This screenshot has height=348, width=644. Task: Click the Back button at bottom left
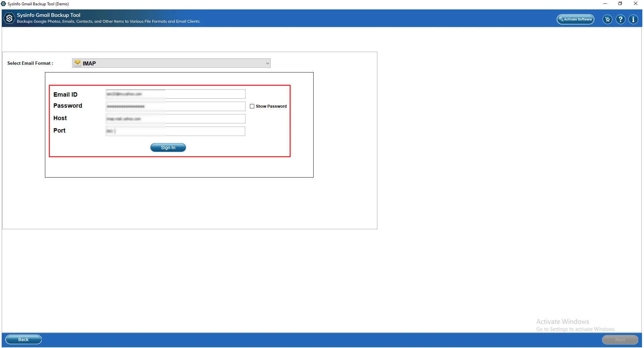23,339
